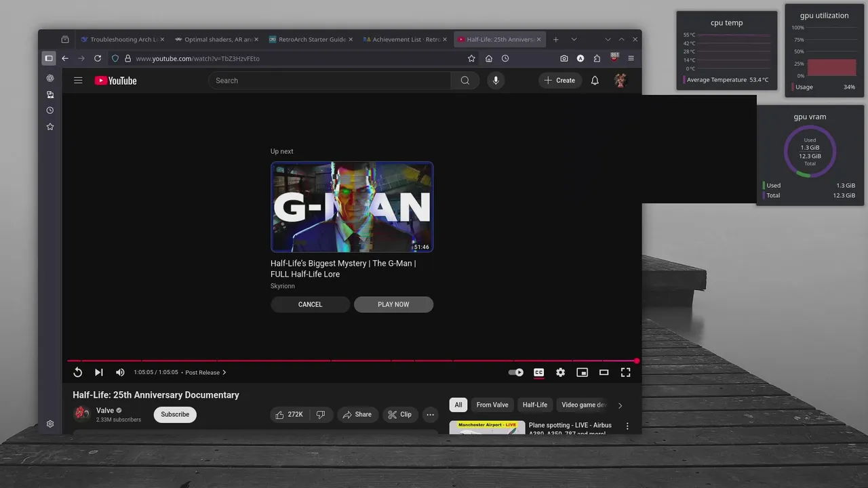The image size is (868, 488).
Task: Open more actions ellipsis under video
Action: 430,414
